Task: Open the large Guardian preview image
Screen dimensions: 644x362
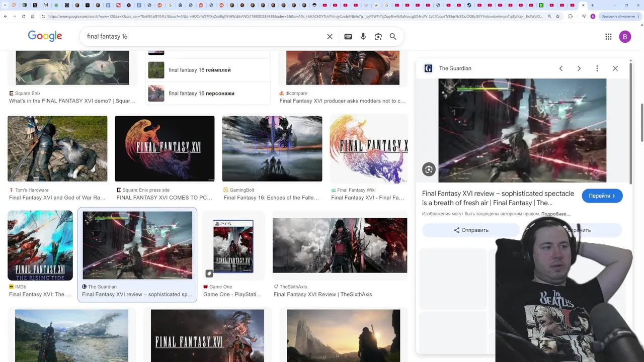Action: pyautogui.click(x=522, y=130)
